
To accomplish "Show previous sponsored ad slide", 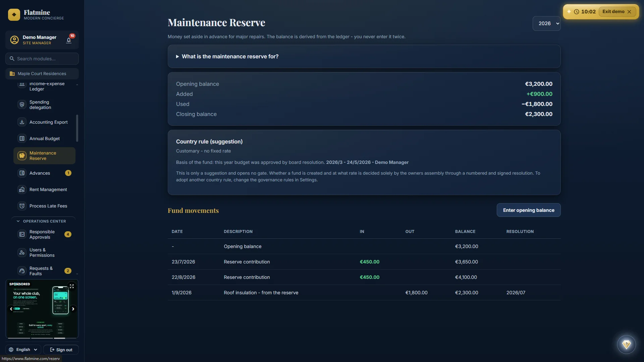I will (x=11, y=309).
